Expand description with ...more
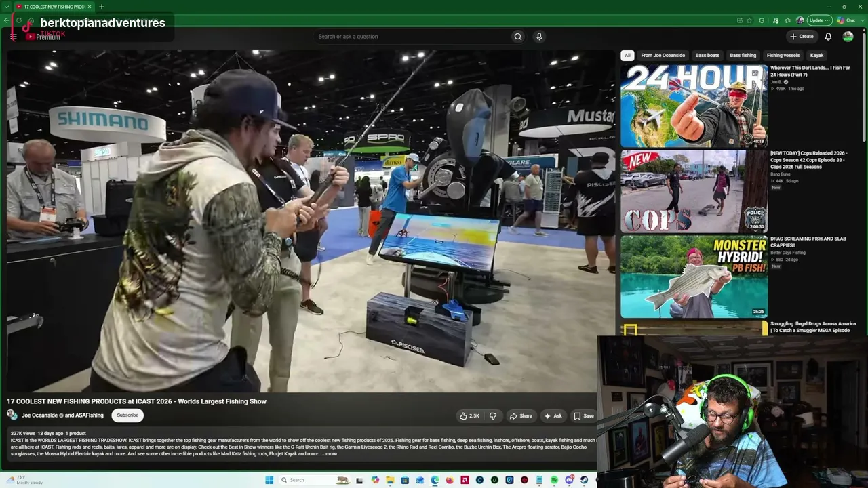This screenshot has width=868, height=488. pyautogui.click(x=329, y=454)
